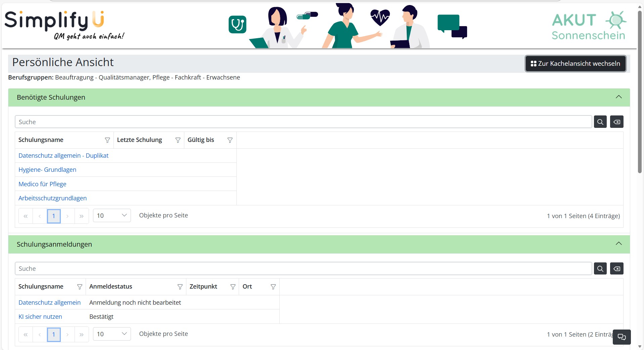Filter the Letzte Schulung column
Image resolution: width=644 pixels, height=350 pixels.
coord(178,140)
